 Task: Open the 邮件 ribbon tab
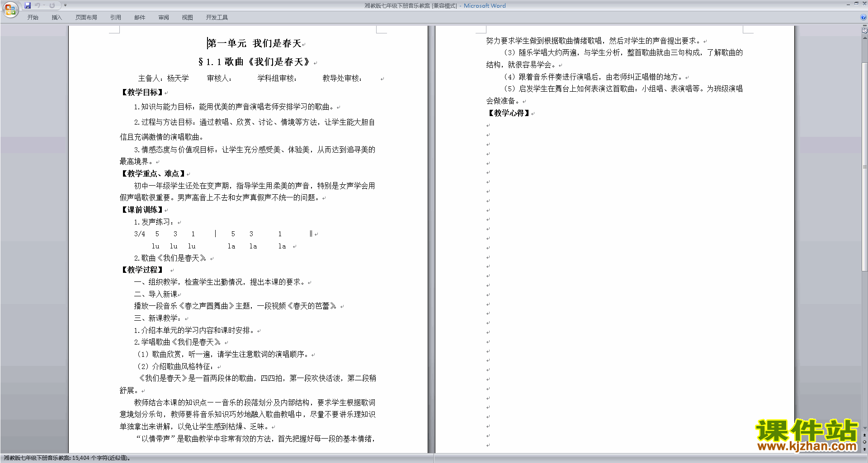140,18
